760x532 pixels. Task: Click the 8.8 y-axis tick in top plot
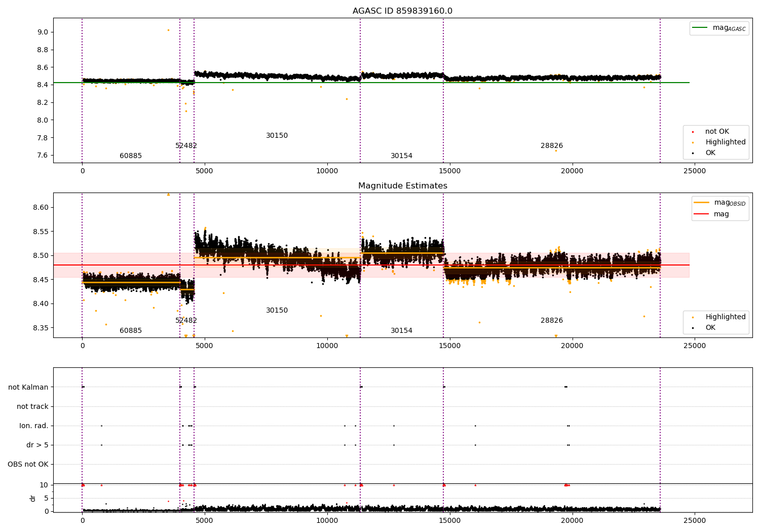coord(43,50)
